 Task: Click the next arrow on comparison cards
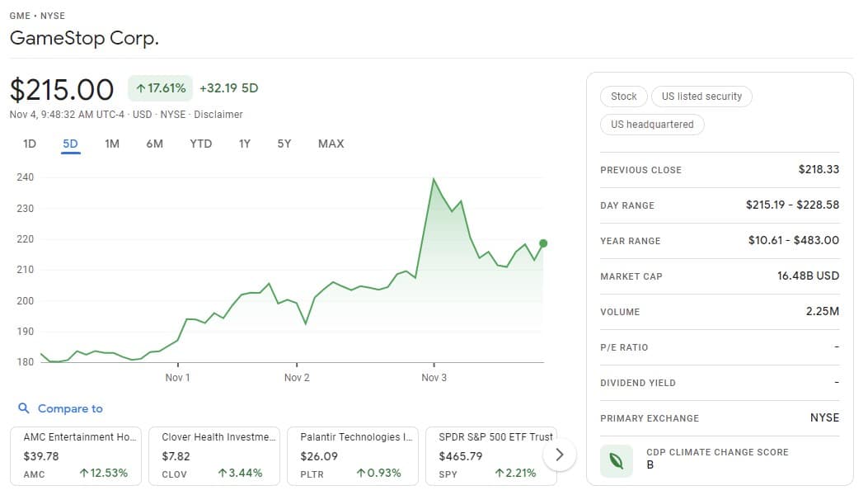(x=560, y=455)
